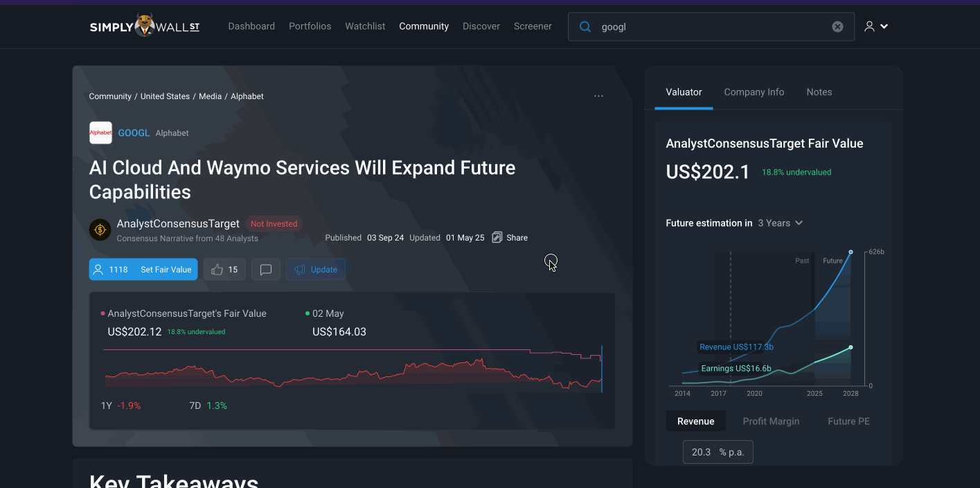Click the US$202.12 fair value text
The image size is (980, 488).
coord(134,332)
